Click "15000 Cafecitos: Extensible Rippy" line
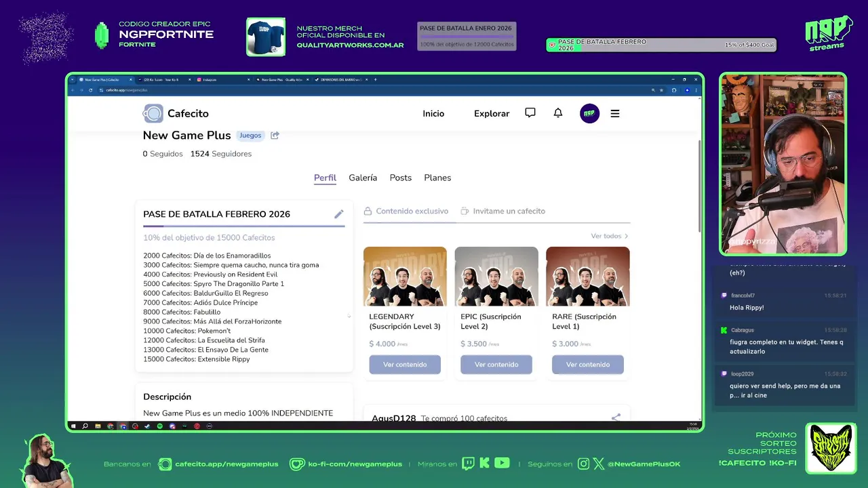 197,359
